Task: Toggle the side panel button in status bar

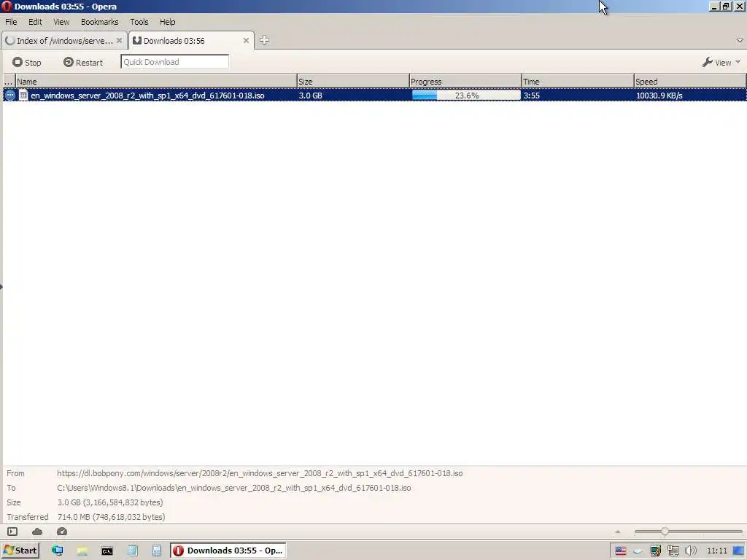Action: 12,532
